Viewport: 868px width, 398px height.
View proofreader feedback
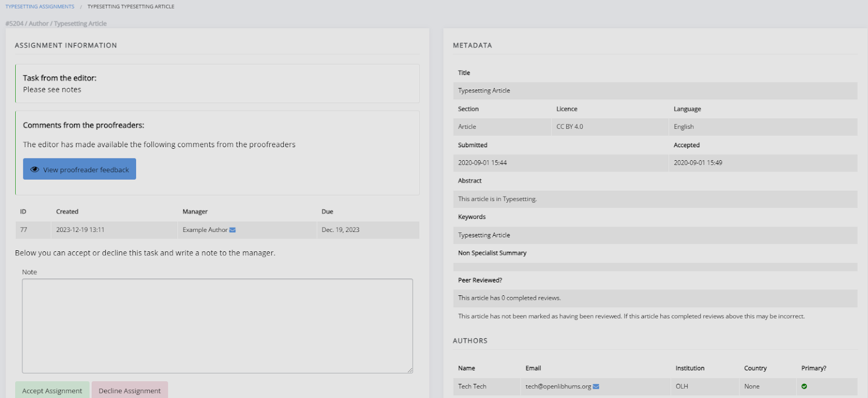[86, 169]
